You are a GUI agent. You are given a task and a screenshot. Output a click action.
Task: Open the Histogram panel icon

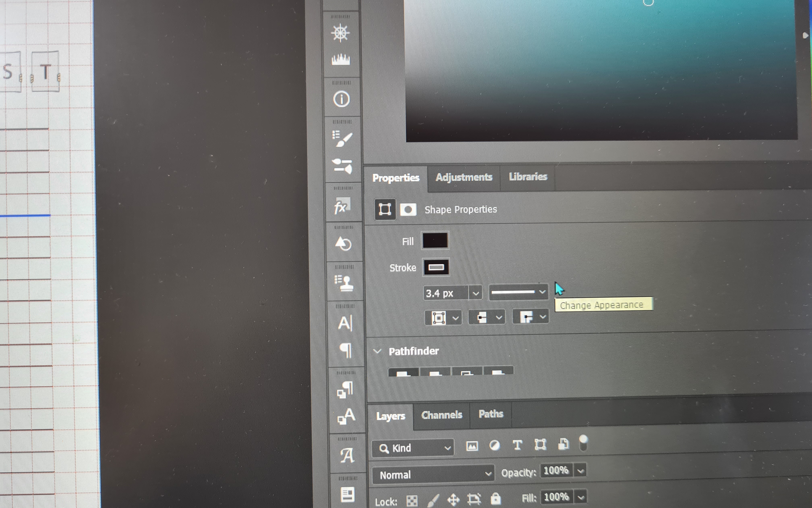coord(341,60)
